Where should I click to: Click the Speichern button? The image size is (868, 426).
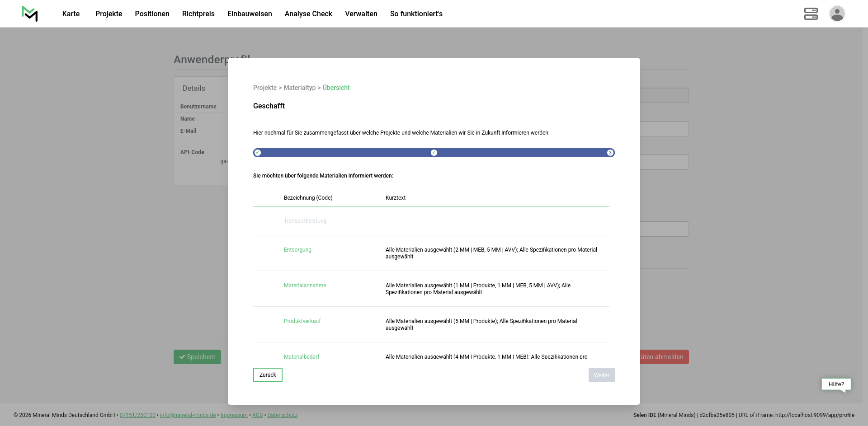pyautogui.click(x=197, y=357)
